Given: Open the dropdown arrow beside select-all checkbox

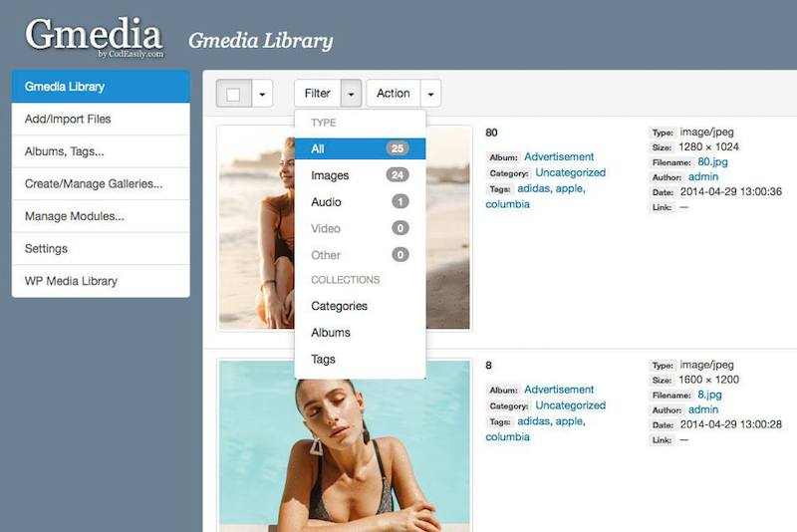Looking at the screenshot, I should point(262,94).
